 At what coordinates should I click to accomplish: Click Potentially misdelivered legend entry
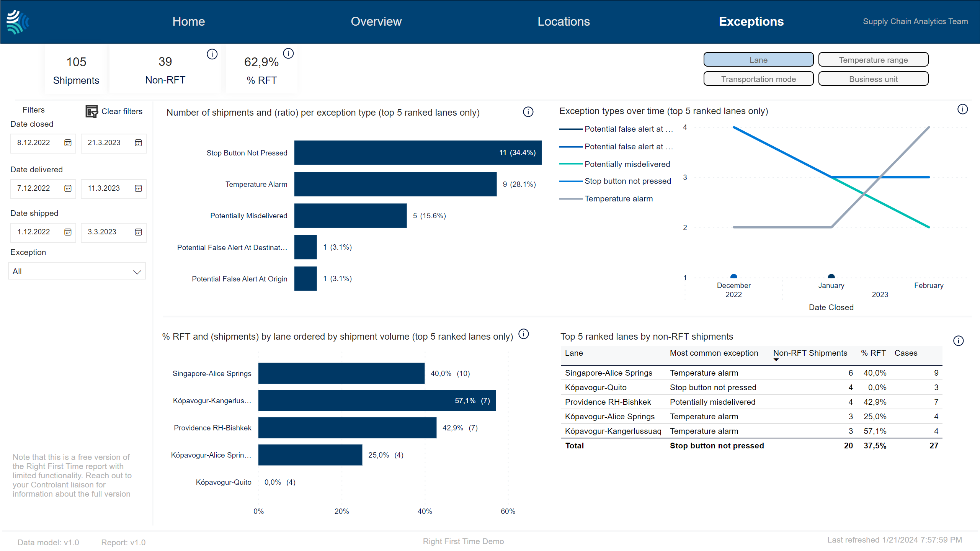tap(615, 164)
